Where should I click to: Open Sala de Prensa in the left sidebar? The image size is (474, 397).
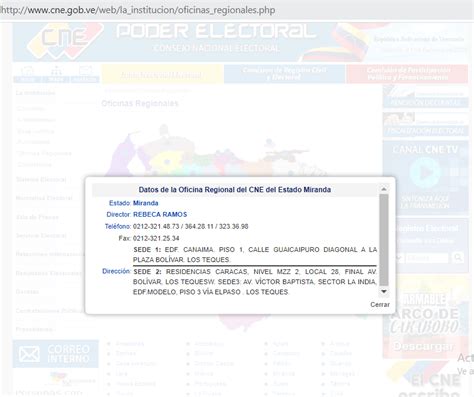pos(37,217)
